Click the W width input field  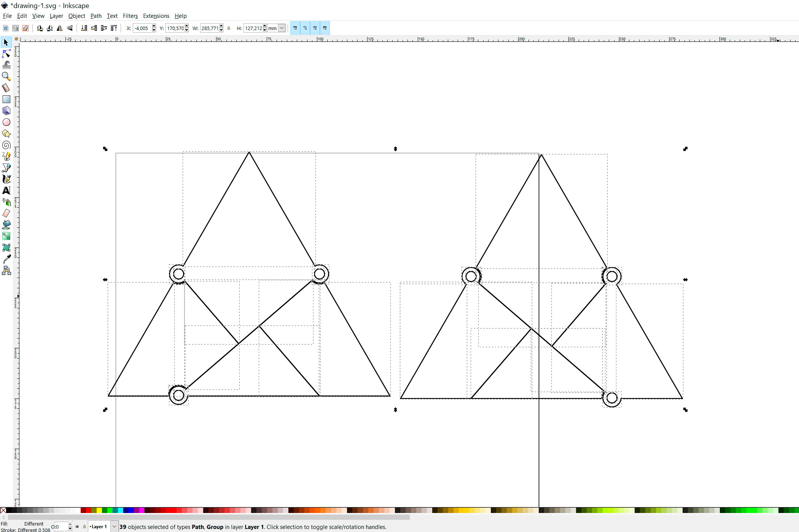click(x=210, y=28)
